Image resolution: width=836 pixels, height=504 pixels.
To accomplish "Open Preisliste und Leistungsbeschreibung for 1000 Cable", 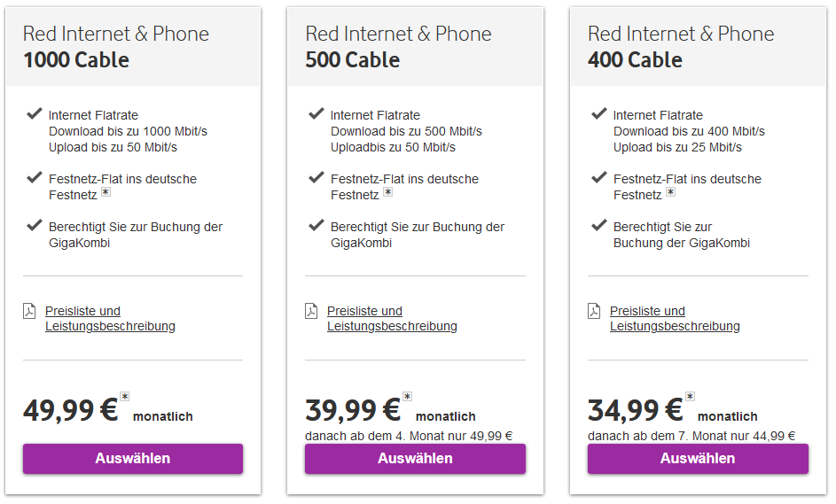I will pyautogui.click(x=110, y=319).
